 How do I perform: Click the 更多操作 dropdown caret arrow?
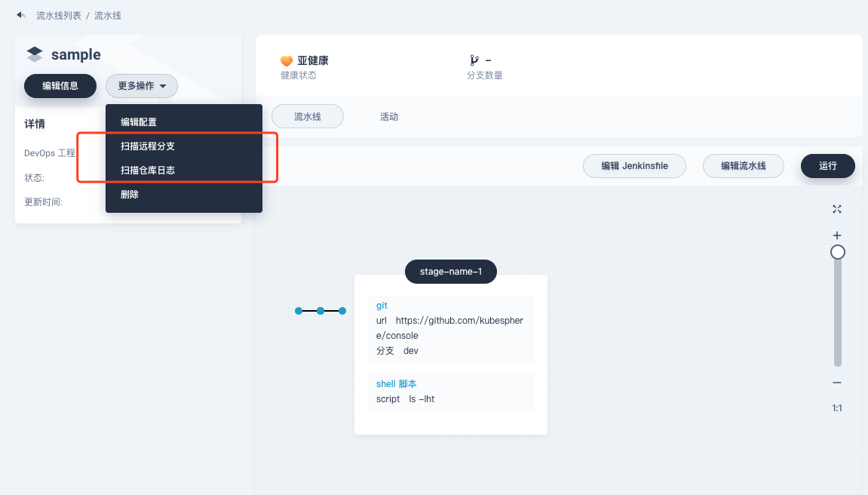point(163,86)
